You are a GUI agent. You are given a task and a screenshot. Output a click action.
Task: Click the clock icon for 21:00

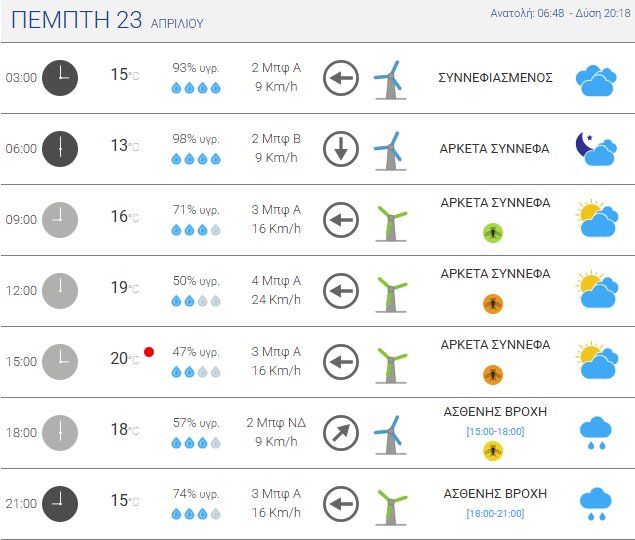pyautogui.click(x=60, y=503)
